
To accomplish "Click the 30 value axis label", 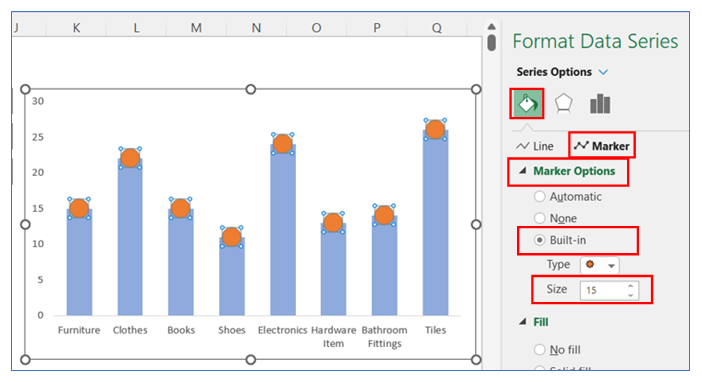I will click(x=38, y=101).
